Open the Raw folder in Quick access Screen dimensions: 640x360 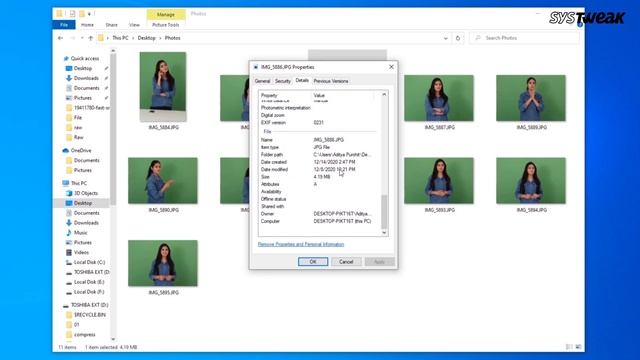pos(78,137)
